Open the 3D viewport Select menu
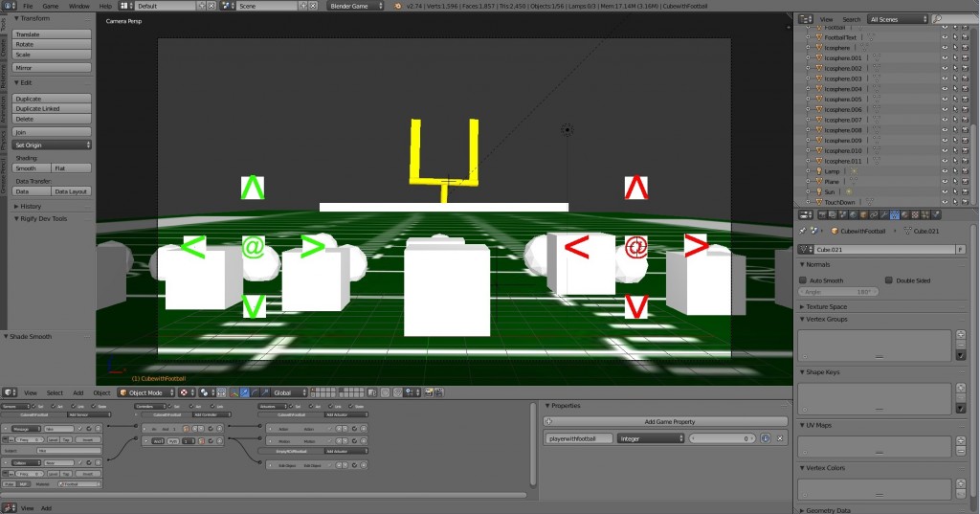Screen dimensions: 980x514 click(x=55, y=392)
